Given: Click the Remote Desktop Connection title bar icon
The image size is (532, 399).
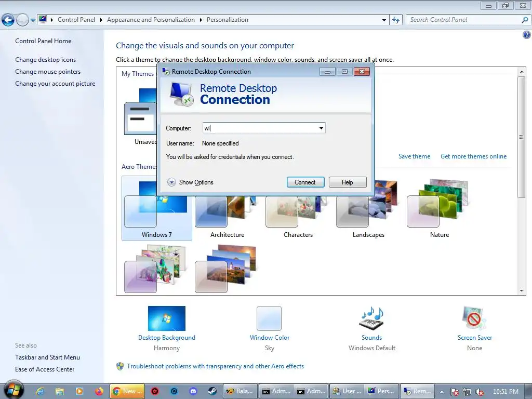Looking at the screenshot, I should click(x=166, y=71).
